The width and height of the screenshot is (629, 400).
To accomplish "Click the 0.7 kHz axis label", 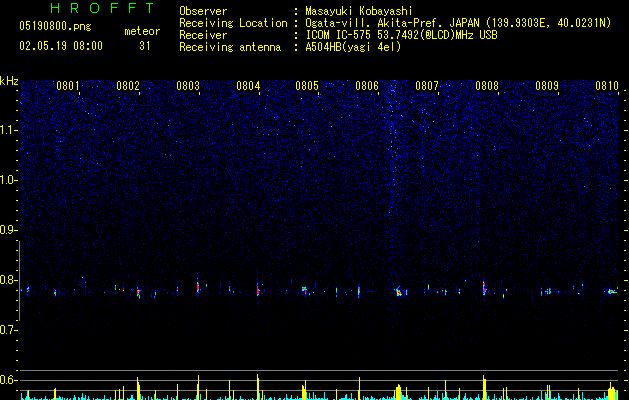I will [x=9, y=330].
